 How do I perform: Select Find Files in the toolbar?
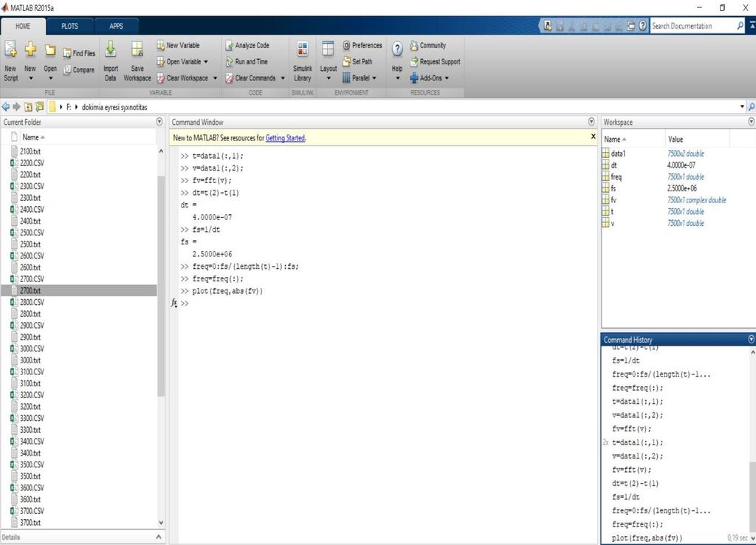tap(79, 53)
